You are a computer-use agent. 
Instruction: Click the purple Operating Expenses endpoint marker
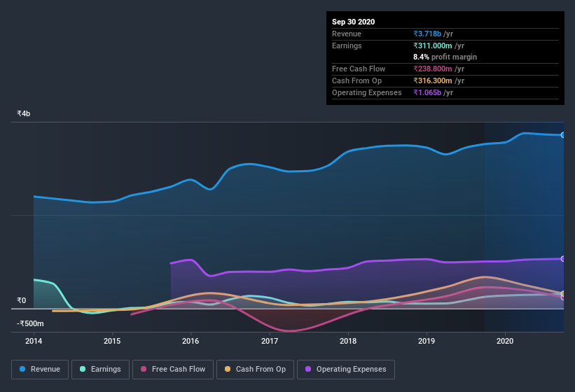[x=562, y=259]
